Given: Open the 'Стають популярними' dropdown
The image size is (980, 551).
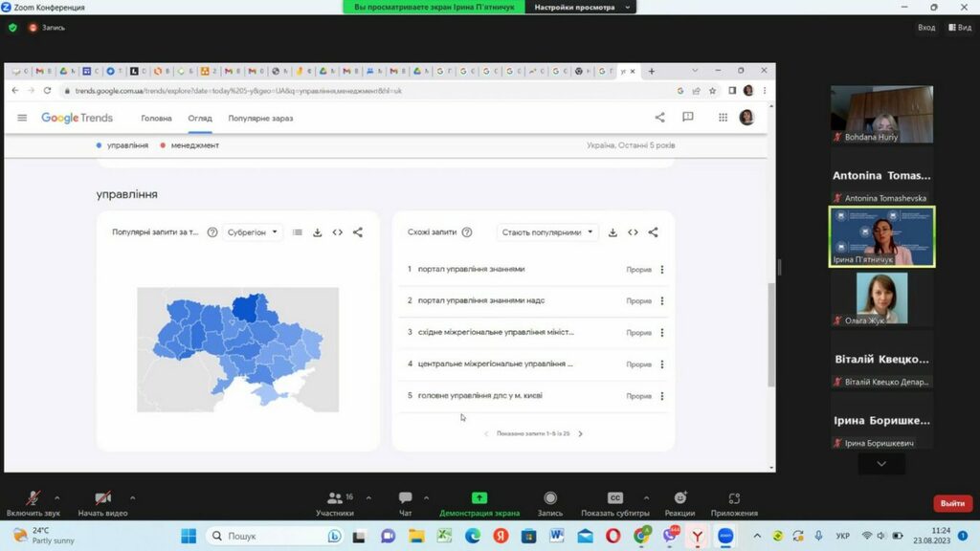Looking at the screenshot, I should pos(547,232).
